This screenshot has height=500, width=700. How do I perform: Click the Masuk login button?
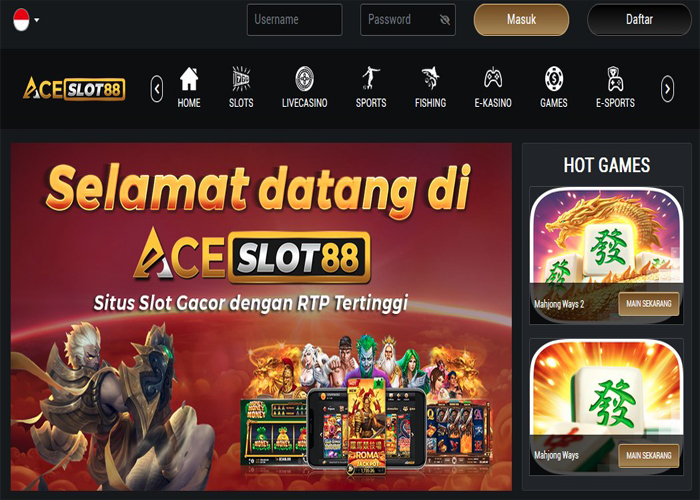(x=521, y=20)
